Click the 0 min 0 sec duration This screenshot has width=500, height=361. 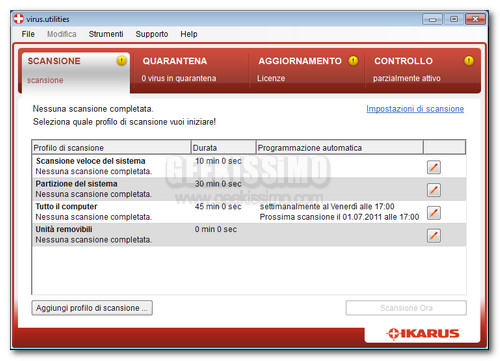click(216, 229)
